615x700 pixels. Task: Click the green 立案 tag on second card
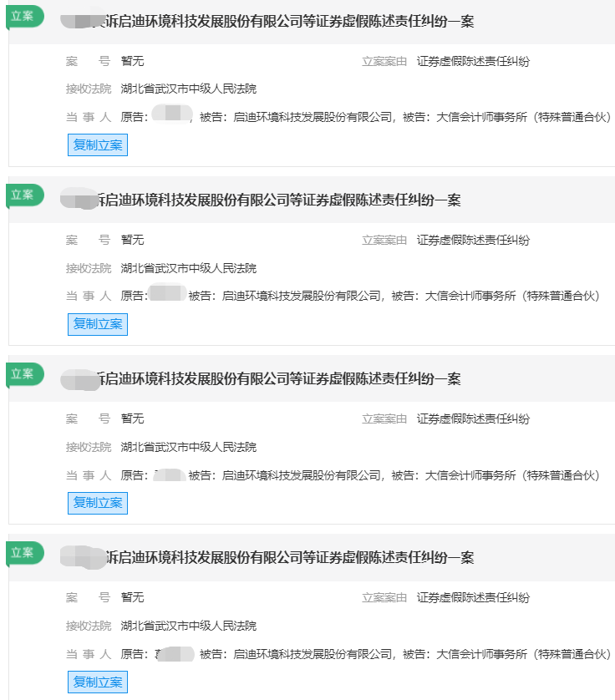[24, 195]
